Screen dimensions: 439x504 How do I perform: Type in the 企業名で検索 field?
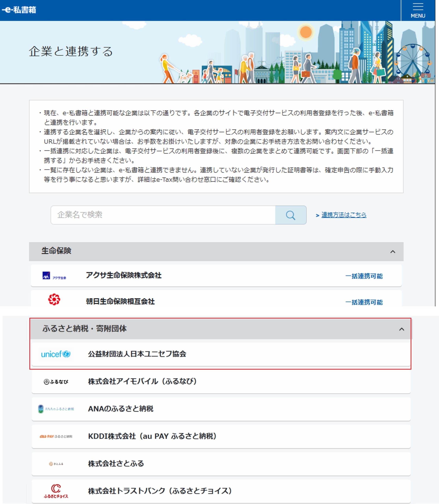coord(163,215)
